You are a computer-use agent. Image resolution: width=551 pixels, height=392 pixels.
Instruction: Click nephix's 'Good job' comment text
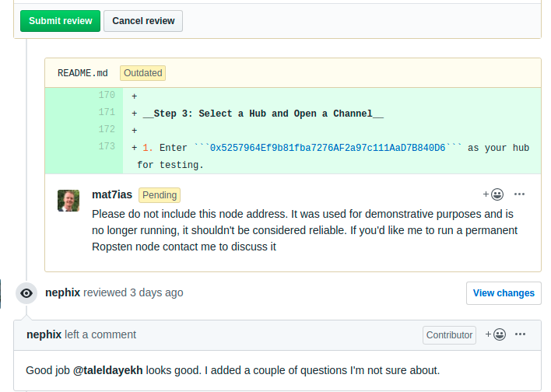click(x=233, y=370)
